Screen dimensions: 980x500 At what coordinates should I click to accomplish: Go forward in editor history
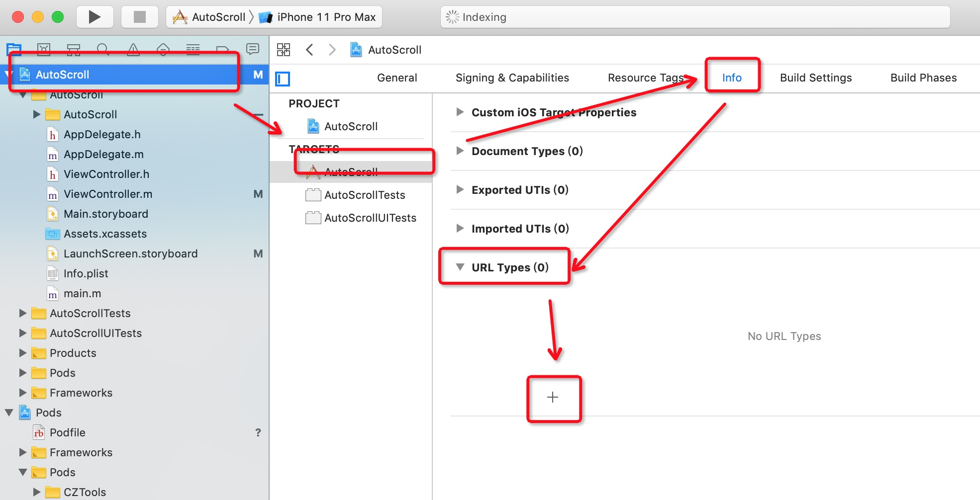click(332, 50)
